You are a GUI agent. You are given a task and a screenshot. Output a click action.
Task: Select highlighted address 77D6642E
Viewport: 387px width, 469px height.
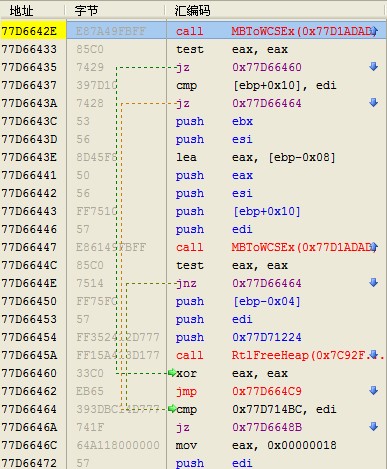(29, 31)
